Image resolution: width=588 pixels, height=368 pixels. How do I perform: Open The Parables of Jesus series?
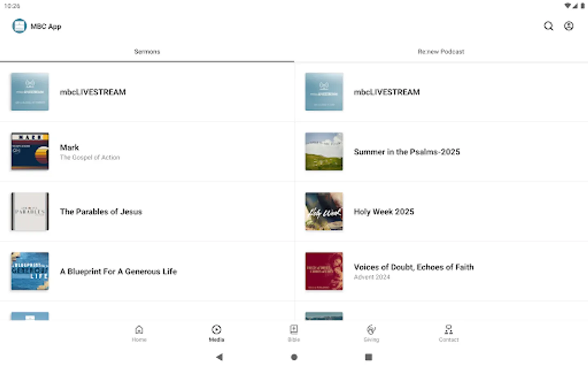pyautogui.click(x=147, y=211)
